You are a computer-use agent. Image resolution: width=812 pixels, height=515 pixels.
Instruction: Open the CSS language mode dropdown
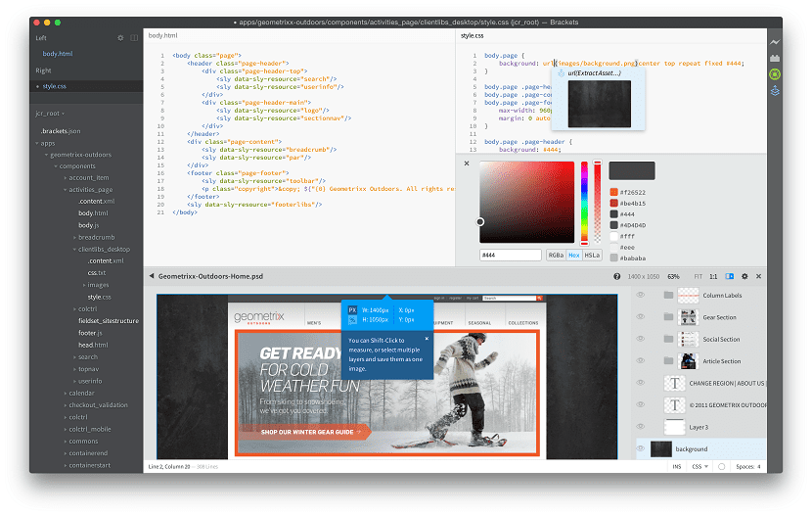(703, 466)
